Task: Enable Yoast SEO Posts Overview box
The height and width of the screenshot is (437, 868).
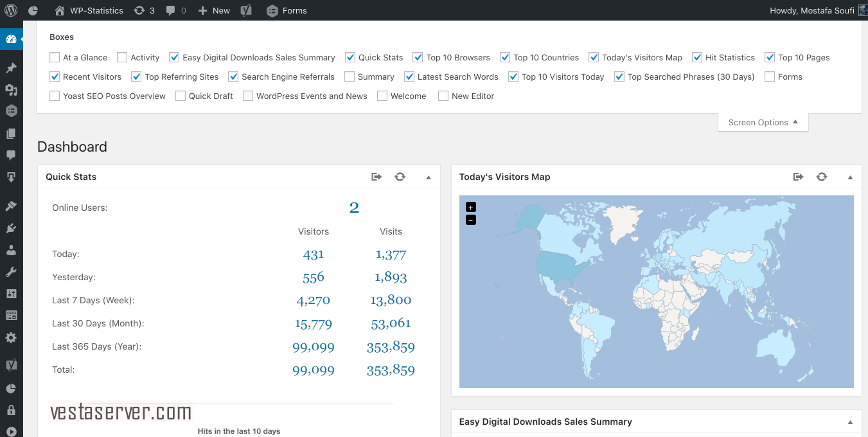Action: [x=55, y=96]
